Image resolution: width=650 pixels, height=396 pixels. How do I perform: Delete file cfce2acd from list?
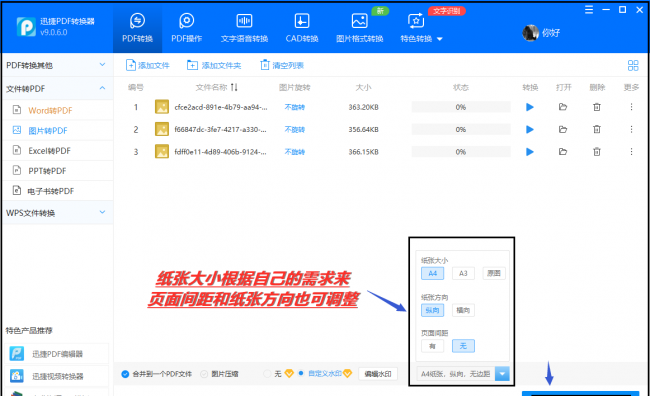click(x=597, y=107)
